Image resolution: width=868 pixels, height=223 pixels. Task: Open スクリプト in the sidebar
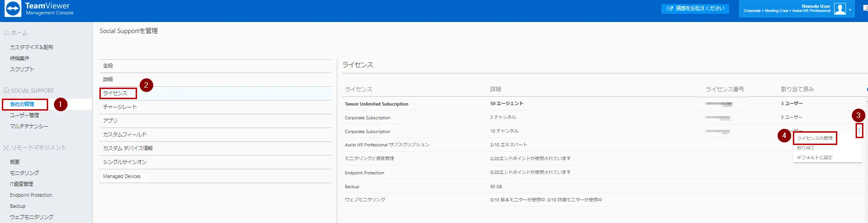[x=22, y=69]
